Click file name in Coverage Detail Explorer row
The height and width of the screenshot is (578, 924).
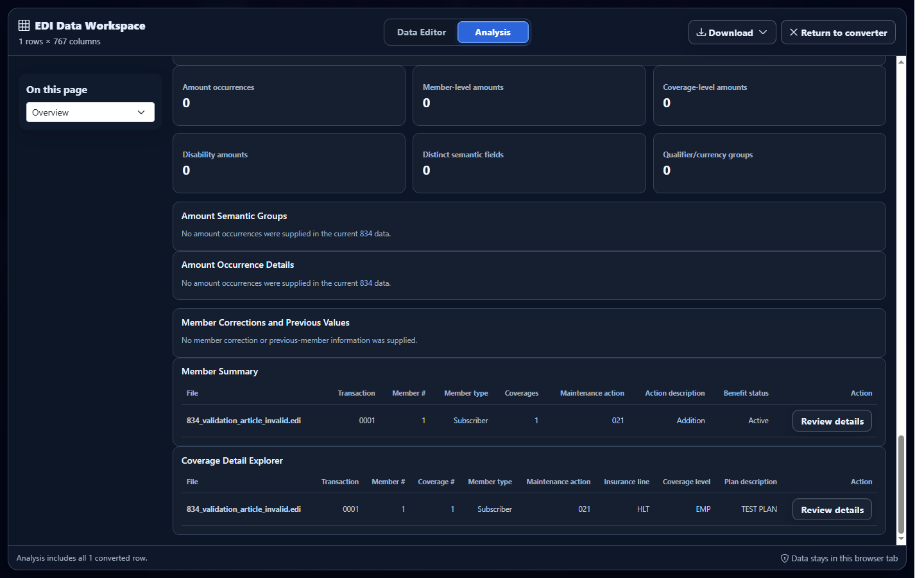coord(244,509)
